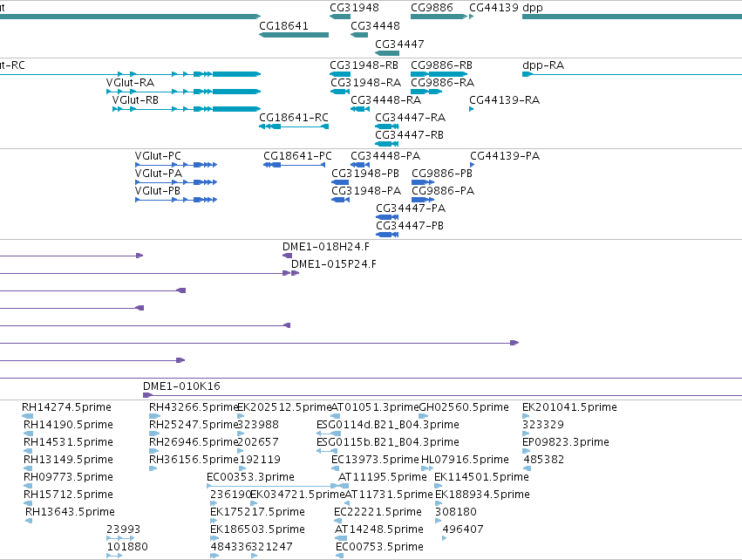
Task: Click the DME1-015P24.F clone label
Action: coord(334,264)
